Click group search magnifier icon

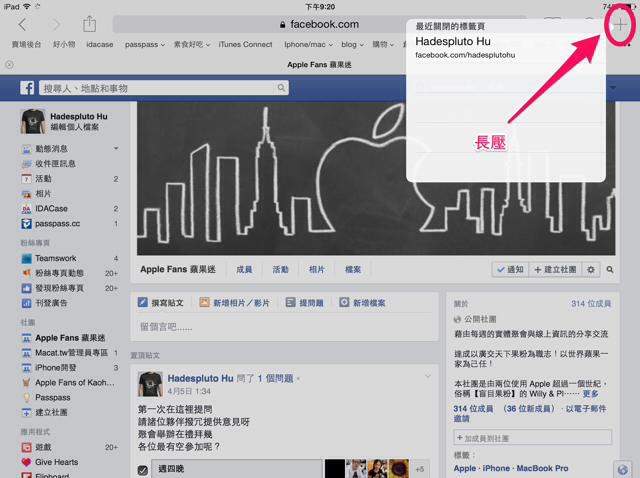tap(610, 269)
